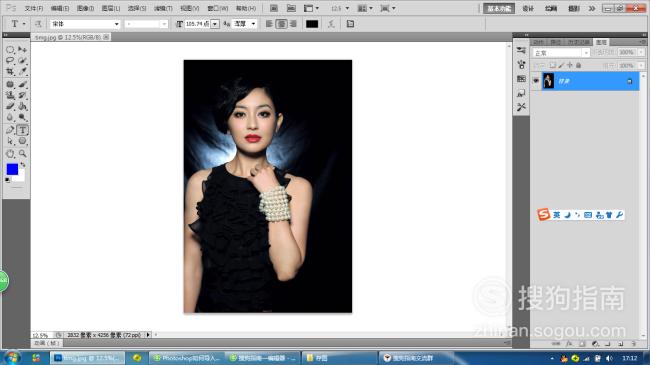The height and width of the screenshot is (365, 650).
Task: Set the text color swatch
Action: (x=312, y=24)
